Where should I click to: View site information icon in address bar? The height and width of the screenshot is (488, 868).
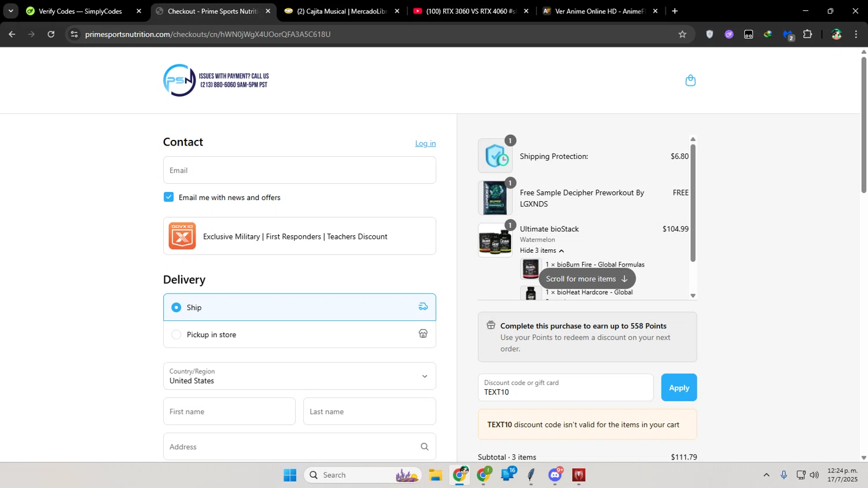point(74,34)
